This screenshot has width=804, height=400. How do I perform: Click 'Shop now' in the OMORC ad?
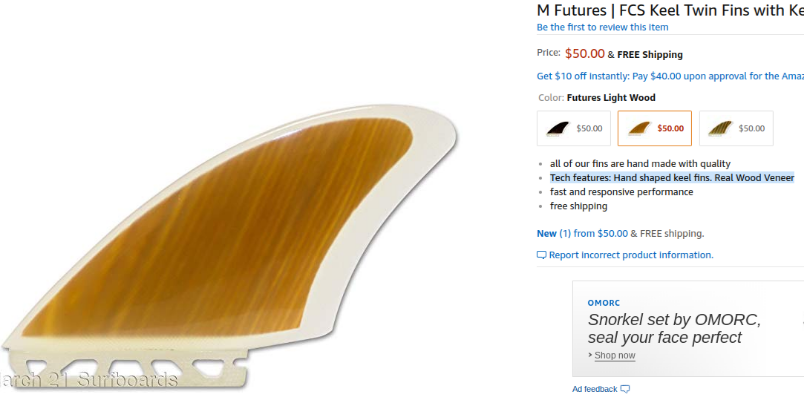pos(615,355)
